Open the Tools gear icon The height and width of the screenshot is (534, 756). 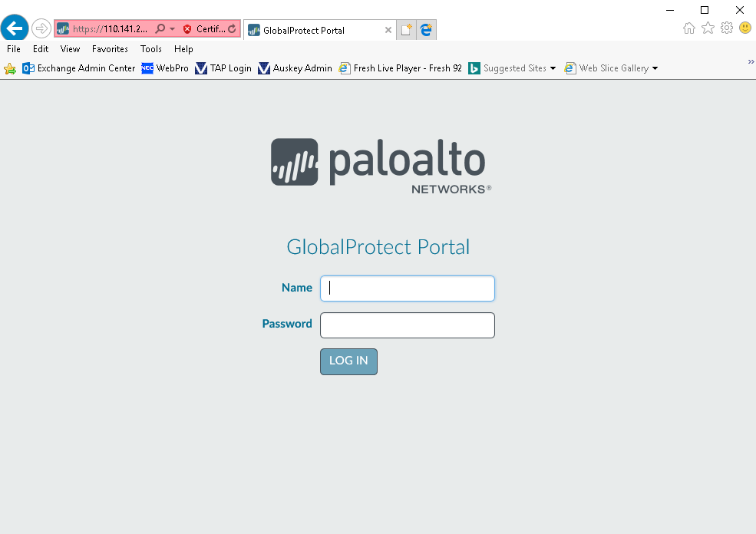[727, 28]
